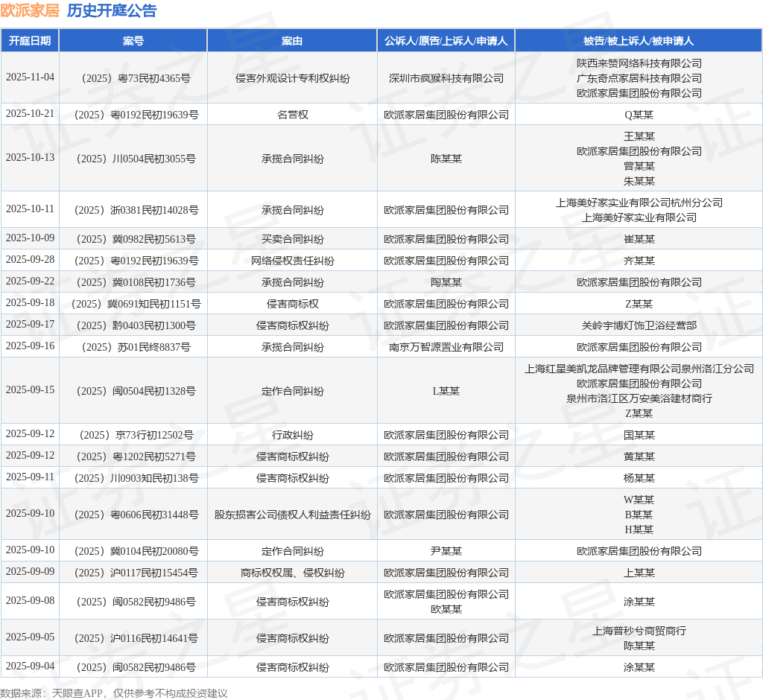Select case number 浙0381民初14028号
Screen dimensions: 763x700
136,210
